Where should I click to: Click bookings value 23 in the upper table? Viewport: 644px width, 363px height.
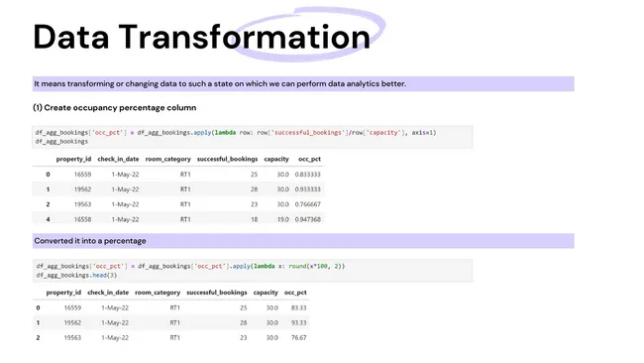255,204
